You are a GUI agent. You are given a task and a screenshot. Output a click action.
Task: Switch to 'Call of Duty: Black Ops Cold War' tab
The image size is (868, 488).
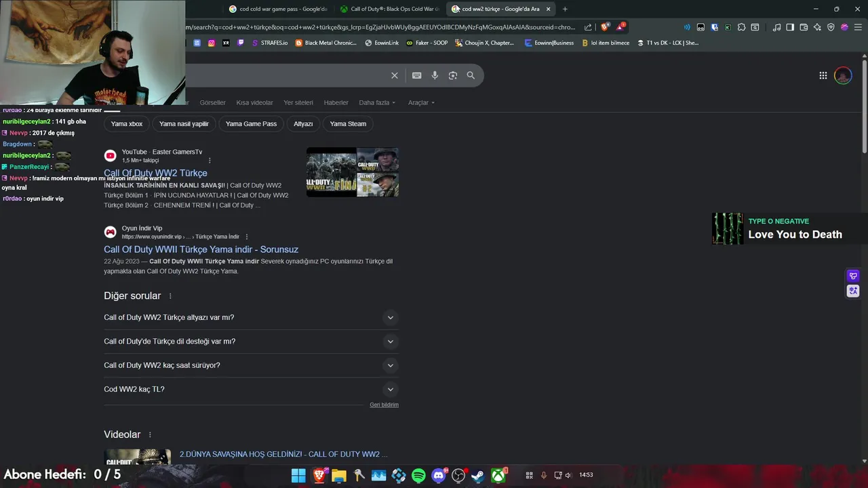click(390, 9)
